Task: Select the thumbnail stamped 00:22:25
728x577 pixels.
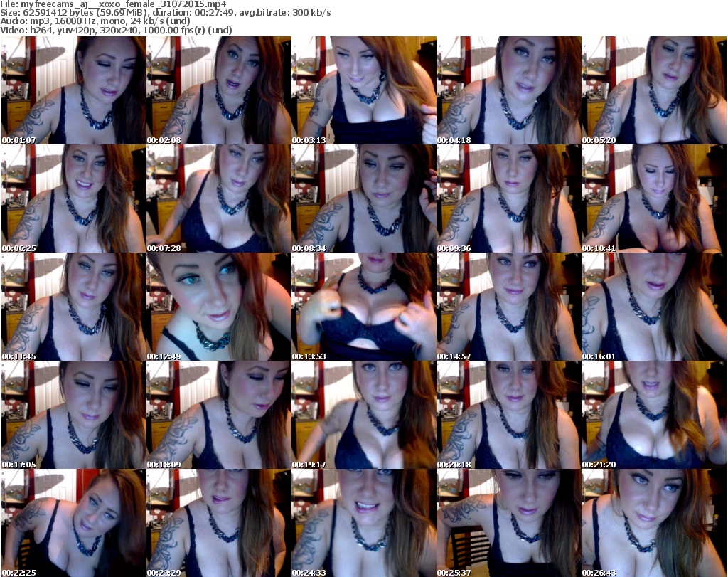Action: coord(74,523)
